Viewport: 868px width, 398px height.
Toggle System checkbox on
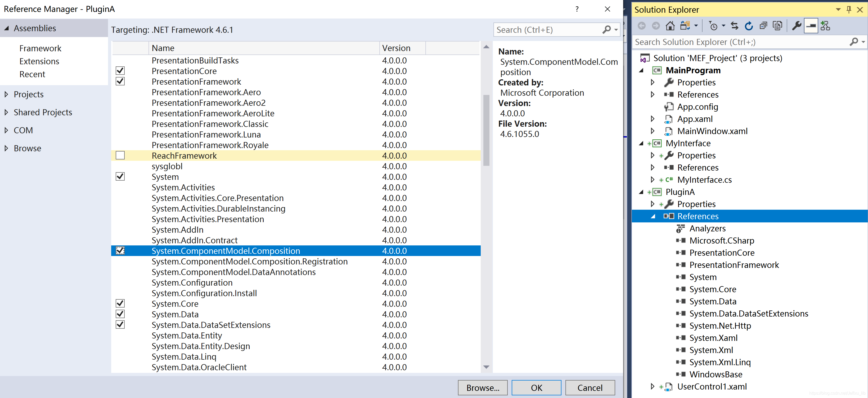[x=120, y=176]
